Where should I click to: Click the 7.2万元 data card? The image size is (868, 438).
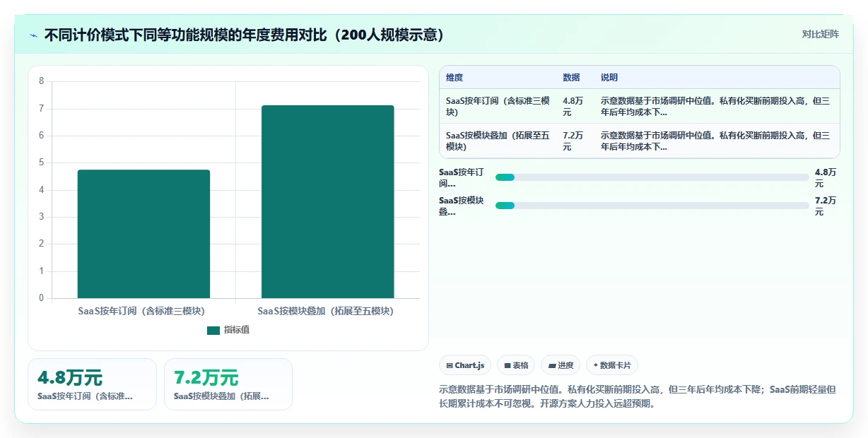(228, 384)
